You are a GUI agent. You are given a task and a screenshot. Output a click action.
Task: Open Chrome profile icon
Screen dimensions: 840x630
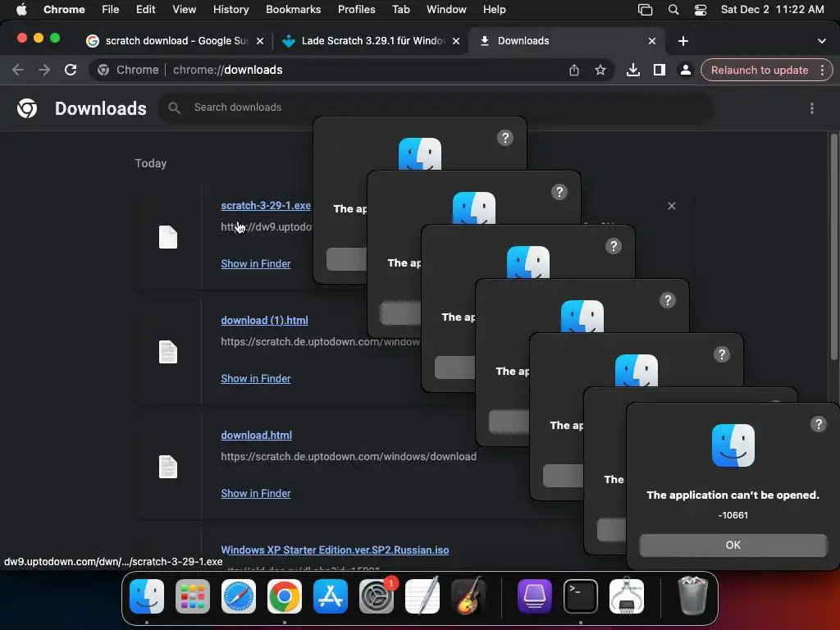pos(685,70)
